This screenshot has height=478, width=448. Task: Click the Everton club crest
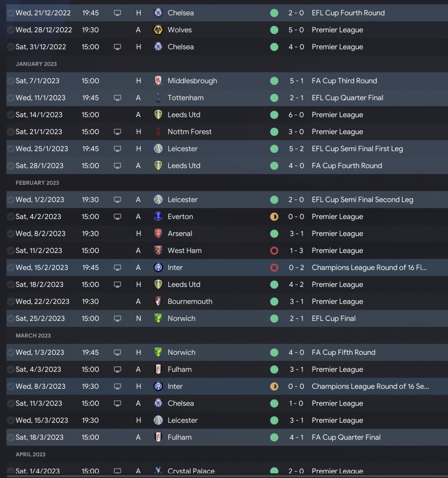(158, 217)
